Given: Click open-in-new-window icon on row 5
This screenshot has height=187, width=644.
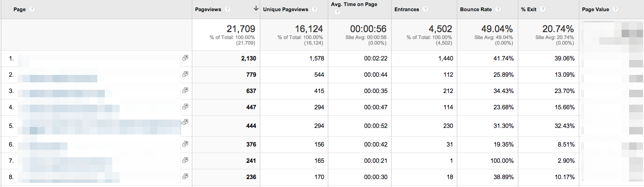Looking at the screenshot, I should click(x=185, y=122).
